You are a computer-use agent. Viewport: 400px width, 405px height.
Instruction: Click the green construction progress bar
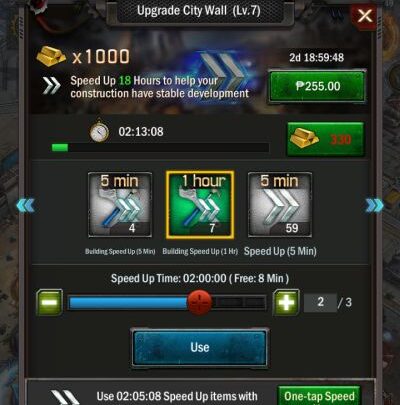point(160,147)
